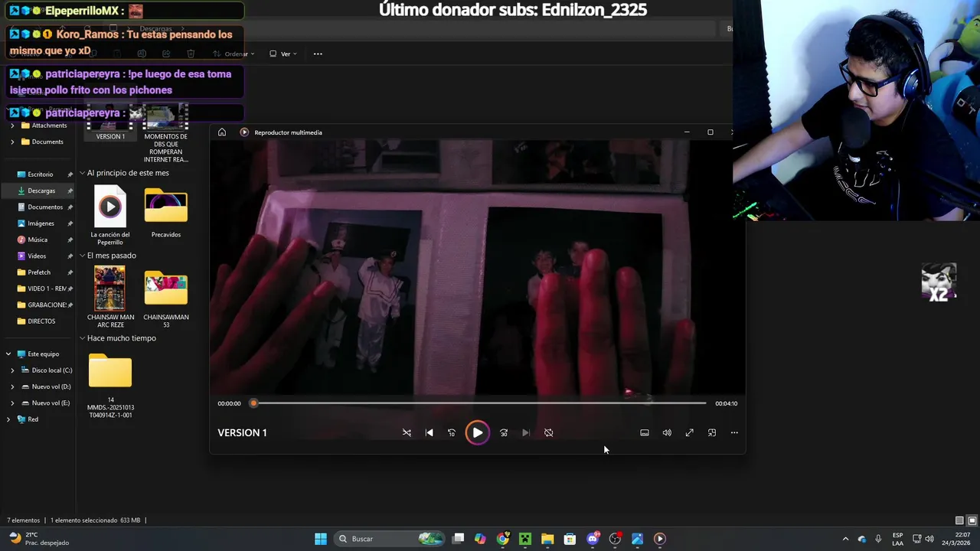Image resolution: width=980 pixels, height=551 pixels.
Task: Open the Ver dropdown in Explorer
Action: tap(283, 54)
